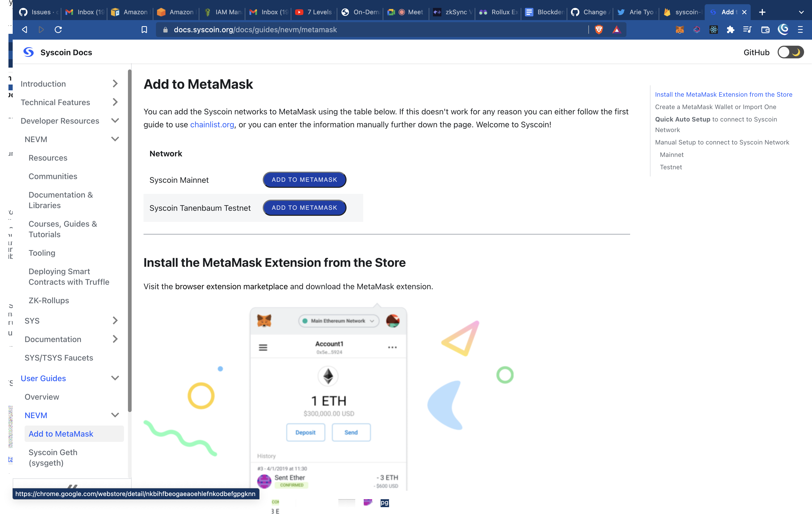Screen dimensions: 812x514
Task: Click the Syscoin Docs logo
Action: pyautogui.click(x=29, y=52)
